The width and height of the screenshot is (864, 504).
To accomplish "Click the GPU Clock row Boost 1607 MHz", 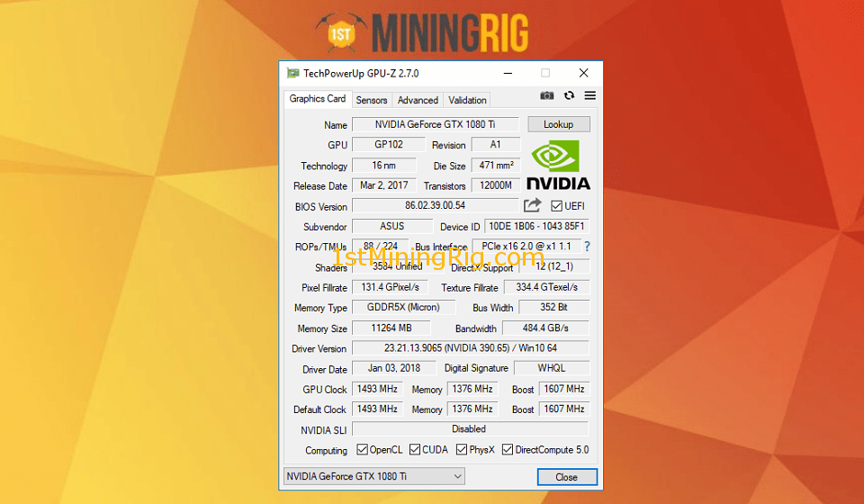I will pos(564,389).
